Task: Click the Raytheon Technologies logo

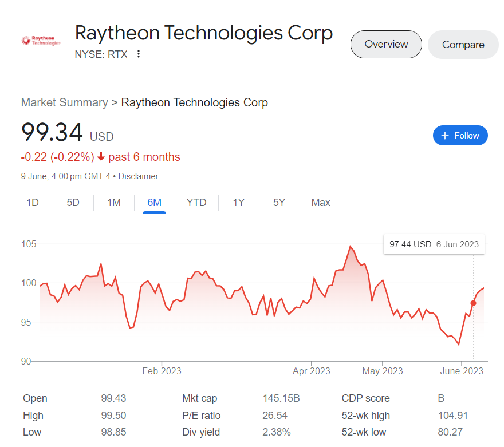Action: (41, 41)
